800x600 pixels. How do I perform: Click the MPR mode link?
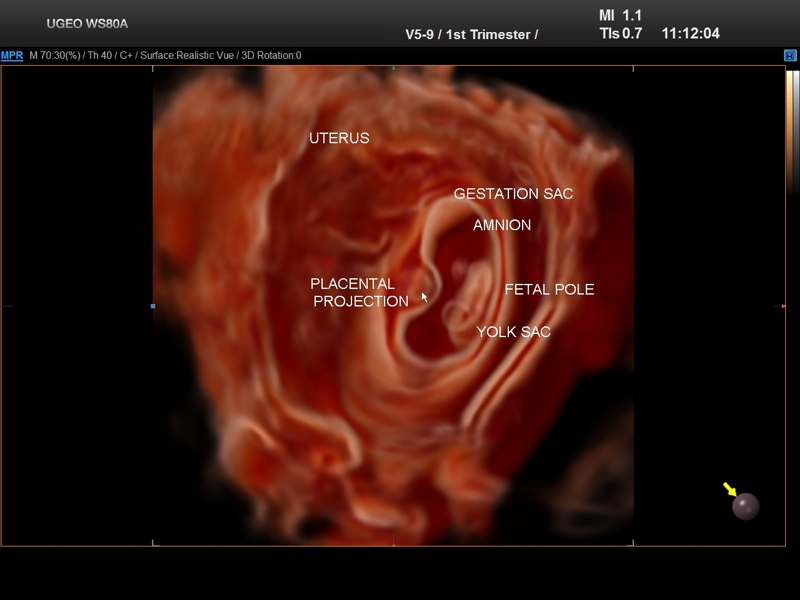tap(12, 56)
